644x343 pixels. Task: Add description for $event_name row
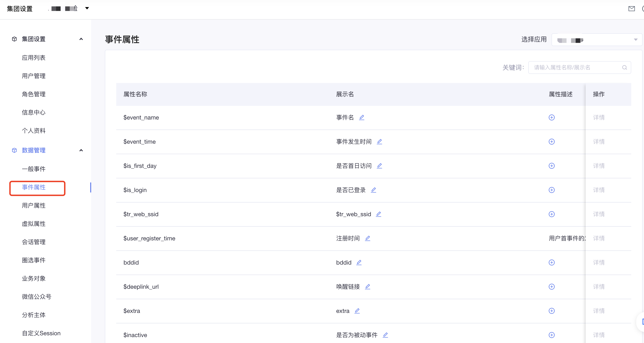click(x=551, y=117)
